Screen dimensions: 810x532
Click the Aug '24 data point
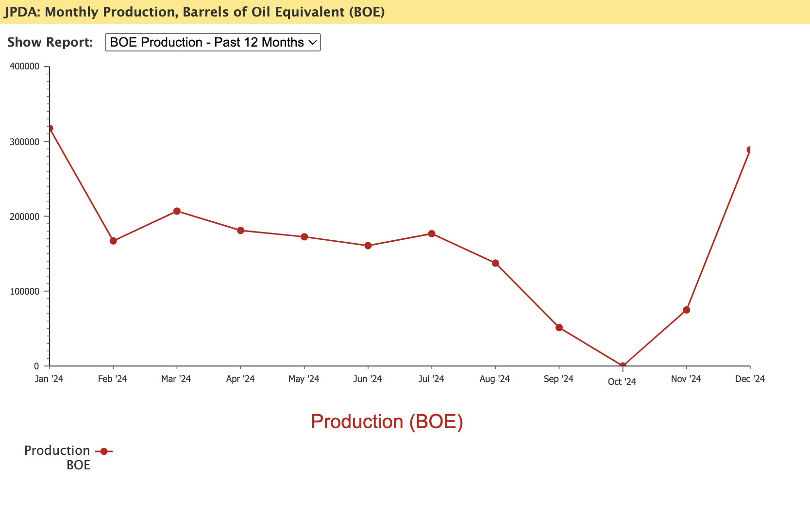[x=495, y=263]
